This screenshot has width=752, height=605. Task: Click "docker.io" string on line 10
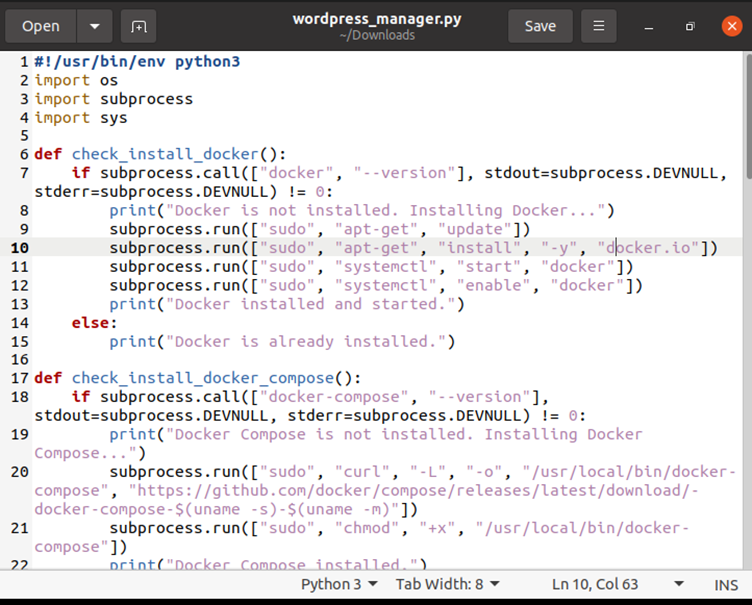coord(648,248)
